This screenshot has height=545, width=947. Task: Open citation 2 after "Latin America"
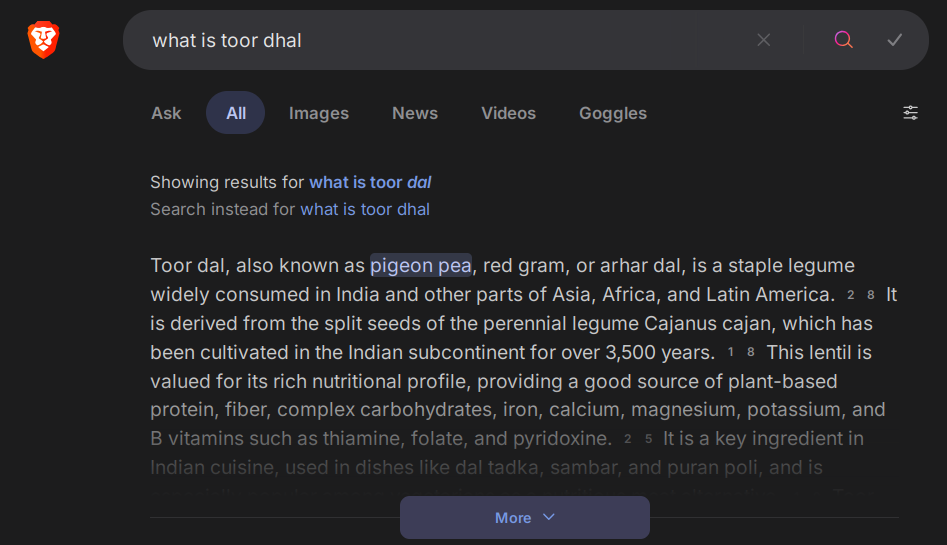pyautogui.click(x=851, y=295)
